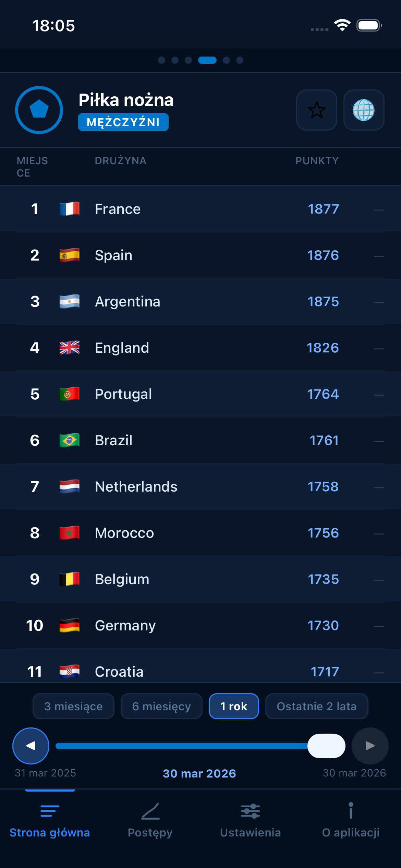The image size is (401, 868).
Task: Tap the MĘŻCZYŹNI category badge
Action: coord(123,122)
